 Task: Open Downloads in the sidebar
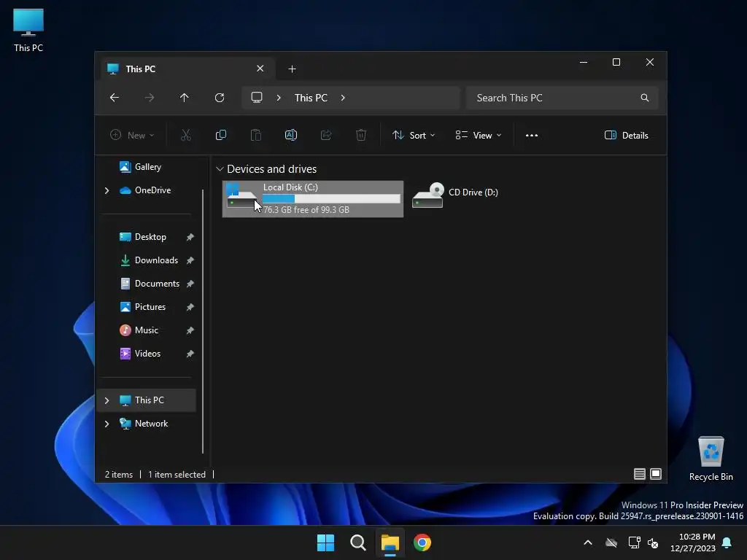156,260
